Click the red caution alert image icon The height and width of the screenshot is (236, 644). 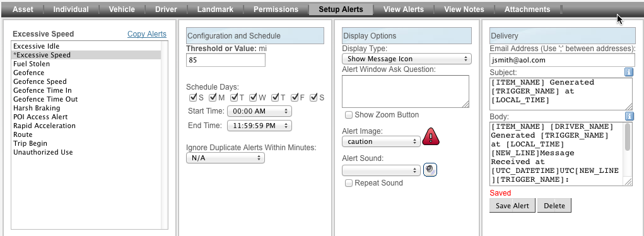pyautogui.click(x=431, y=136)
